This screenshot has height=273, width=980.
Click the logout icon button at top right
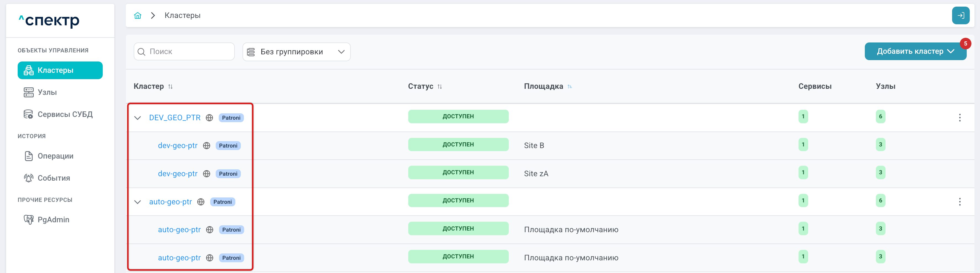(x=961, y=15)
